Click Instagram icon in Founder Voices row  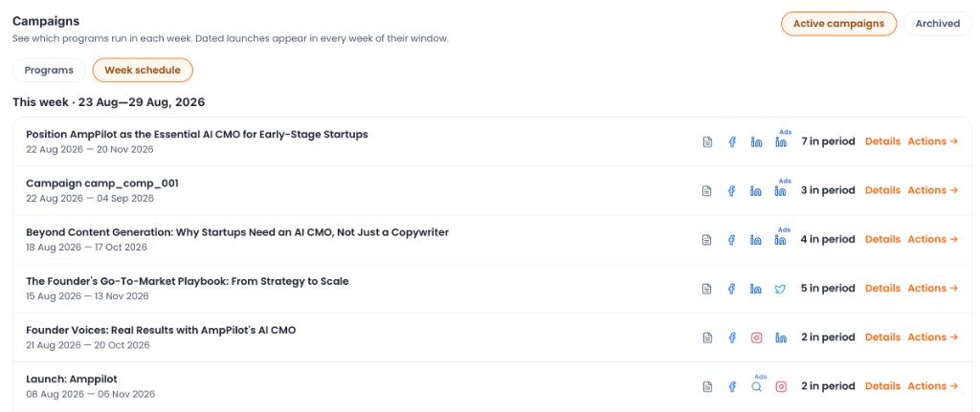[x=756, y=337]
